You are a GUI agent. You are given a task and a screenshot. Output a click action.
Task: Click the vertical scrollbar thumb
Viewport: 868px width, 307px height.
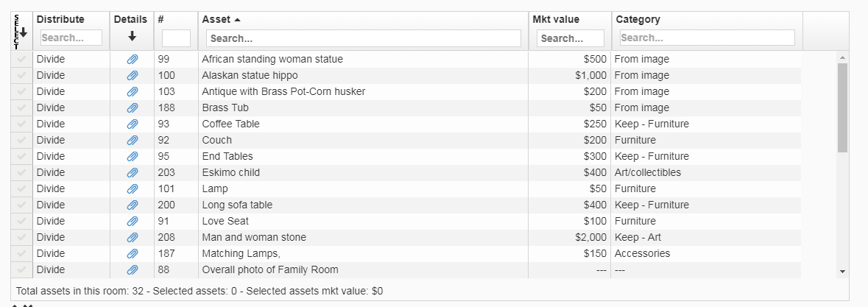(842, 108)
